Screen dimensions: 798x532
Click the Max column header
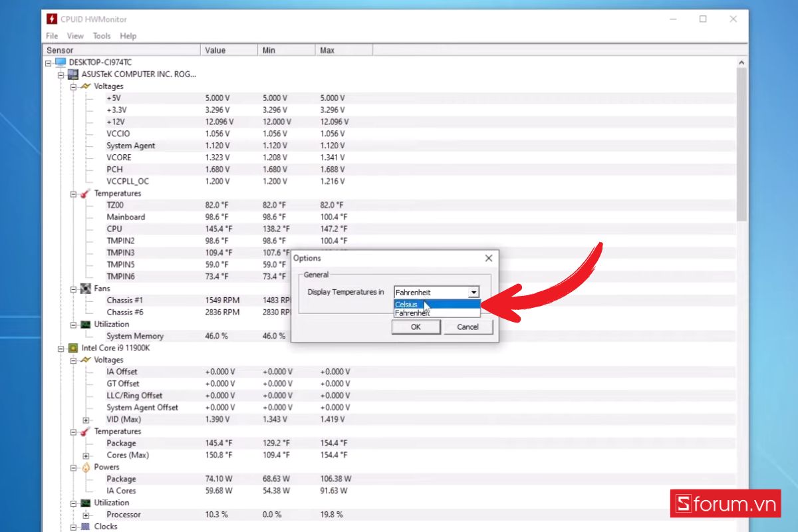344,50
